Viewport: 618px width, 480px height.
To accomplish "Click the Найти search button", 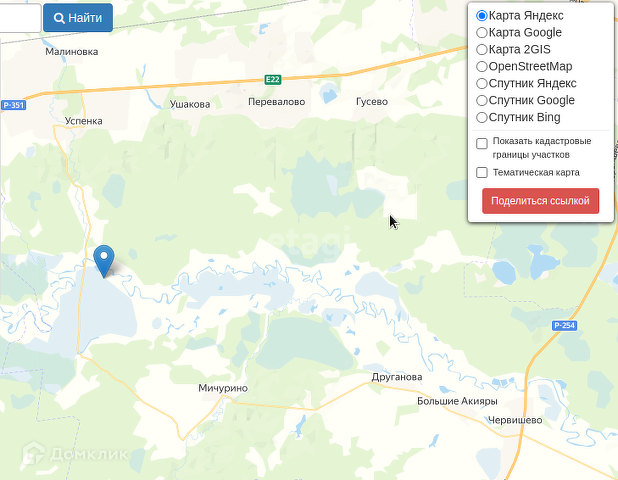I will coord(78,18).
